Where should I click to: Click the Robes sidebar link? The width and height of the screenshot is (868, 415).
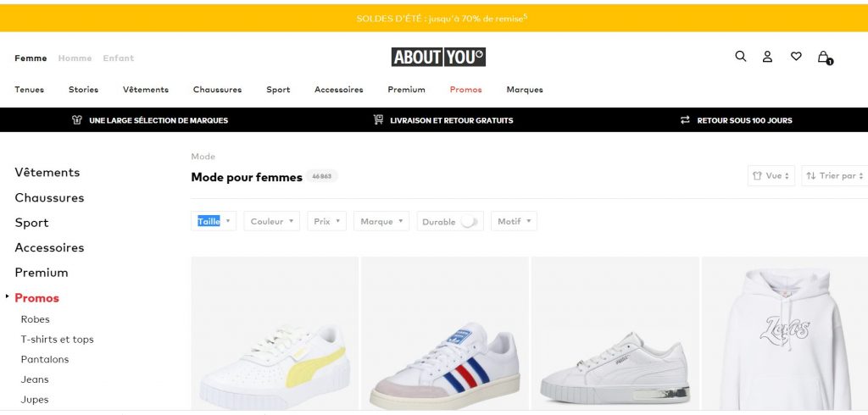click(36, 319)
